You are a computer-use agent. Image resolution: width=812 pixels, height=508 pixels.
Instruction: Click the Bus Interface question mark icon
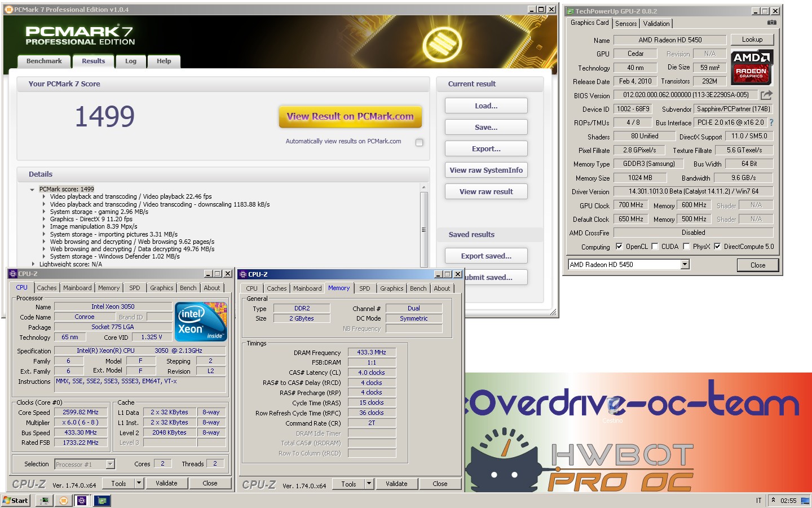pos(771,122)
